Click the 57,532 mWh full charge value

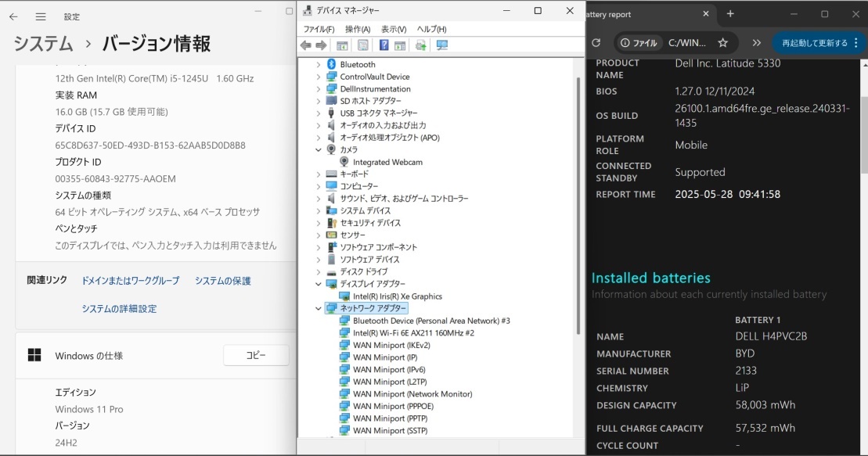tap(765, 428)
